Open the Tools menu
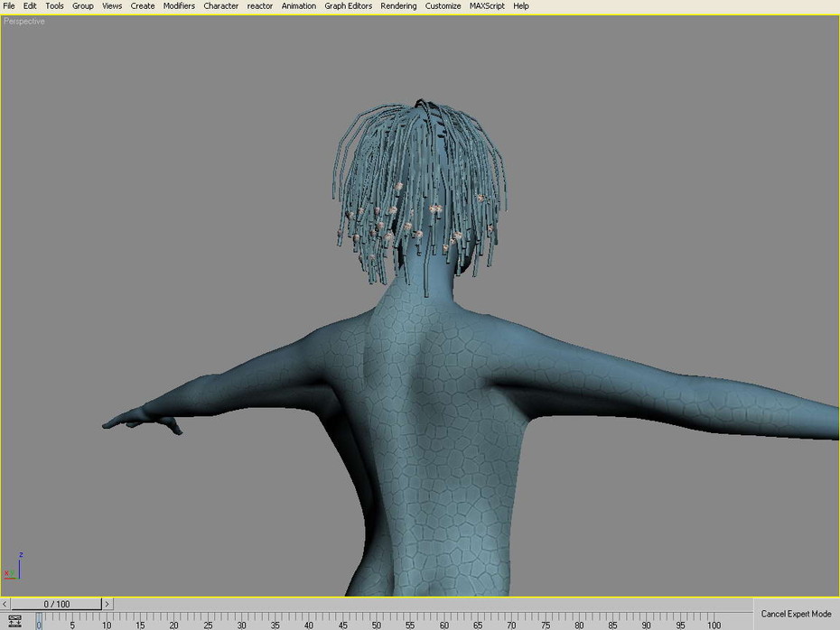This screenshot has height=630, width=840. tap(54, 6)
